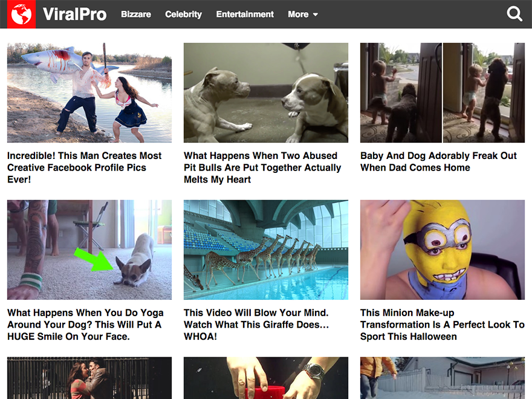
Task: Open 'What Happens When You Do Yoga' headline
Action: [x=85, y=325]
